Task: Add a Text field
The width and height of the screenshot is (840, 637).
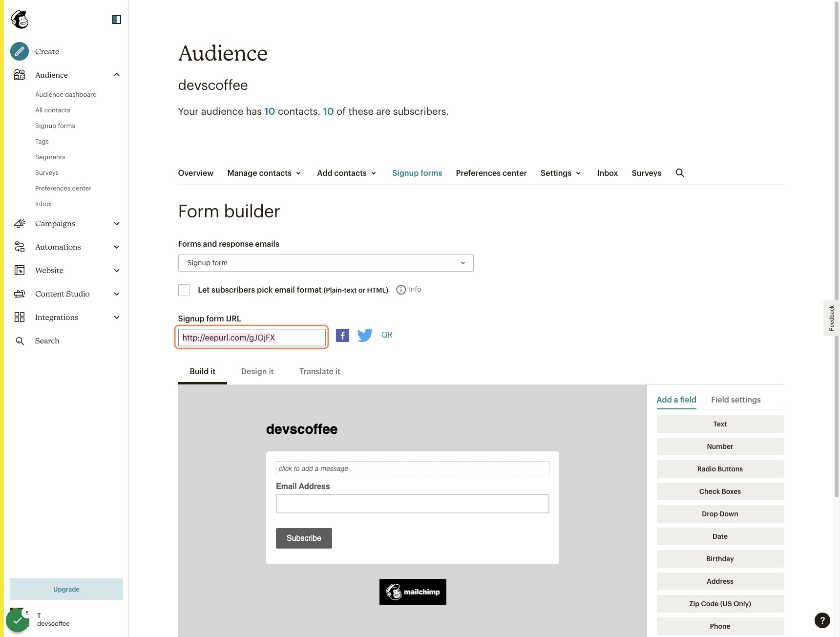Action: coord(720,424)
